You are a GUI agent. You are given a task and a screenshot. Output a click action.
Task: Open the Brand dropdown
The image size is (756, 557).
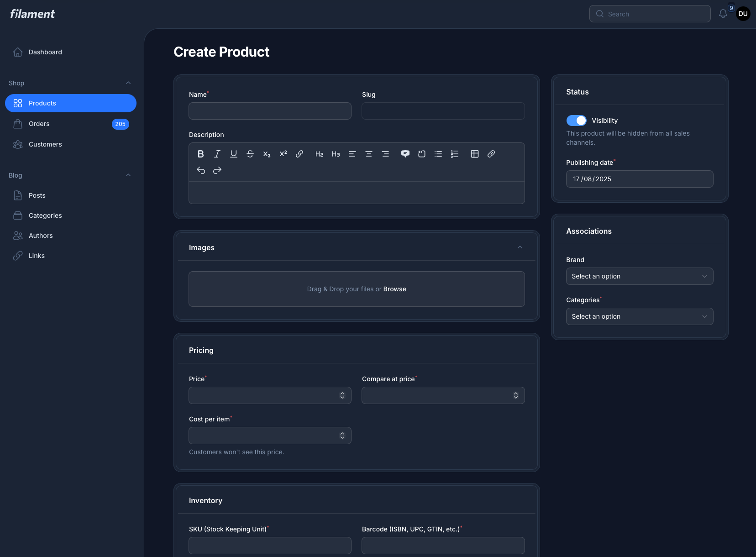click(639, 276)
